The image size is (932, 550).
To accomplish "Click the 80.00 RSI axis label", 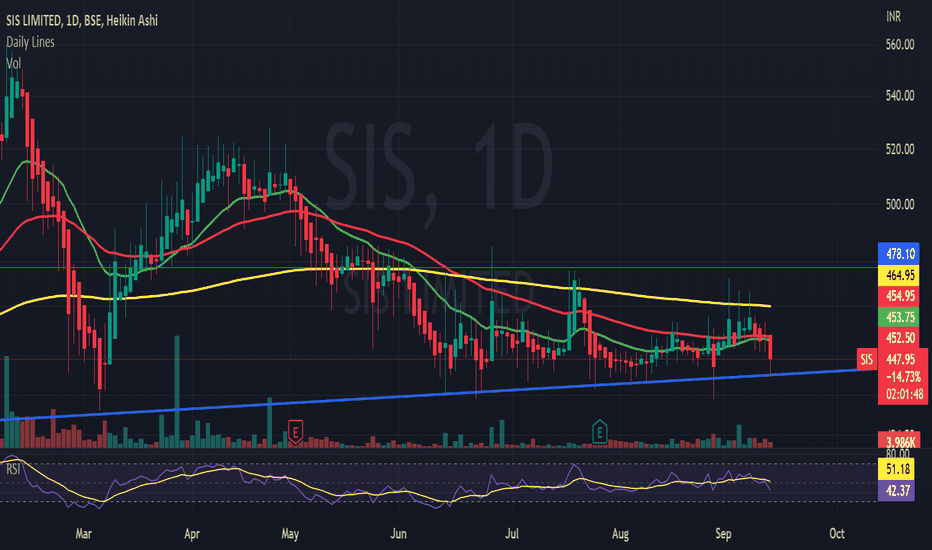I will click(897, 454).
